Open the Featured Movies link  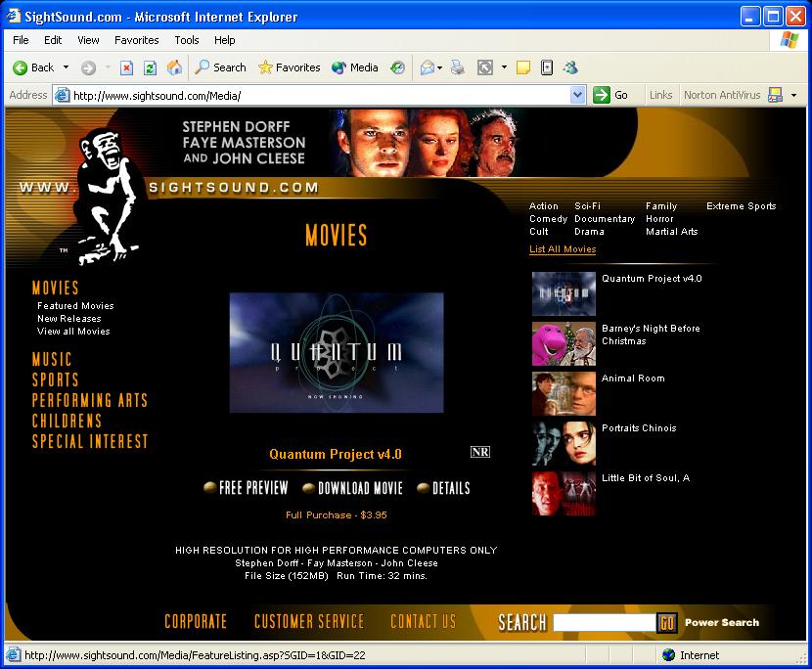(75, 306)
